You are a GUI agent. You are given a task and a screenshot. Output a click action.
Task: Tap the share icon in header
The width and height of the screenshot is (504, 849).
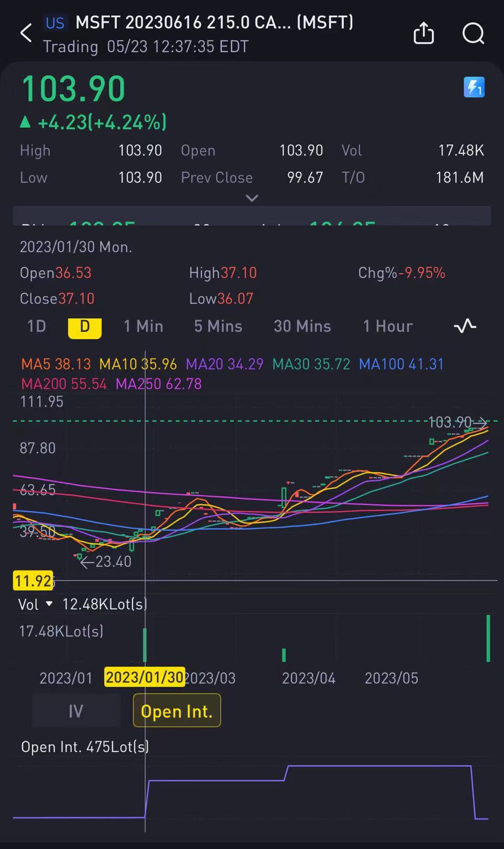[424, 33]
